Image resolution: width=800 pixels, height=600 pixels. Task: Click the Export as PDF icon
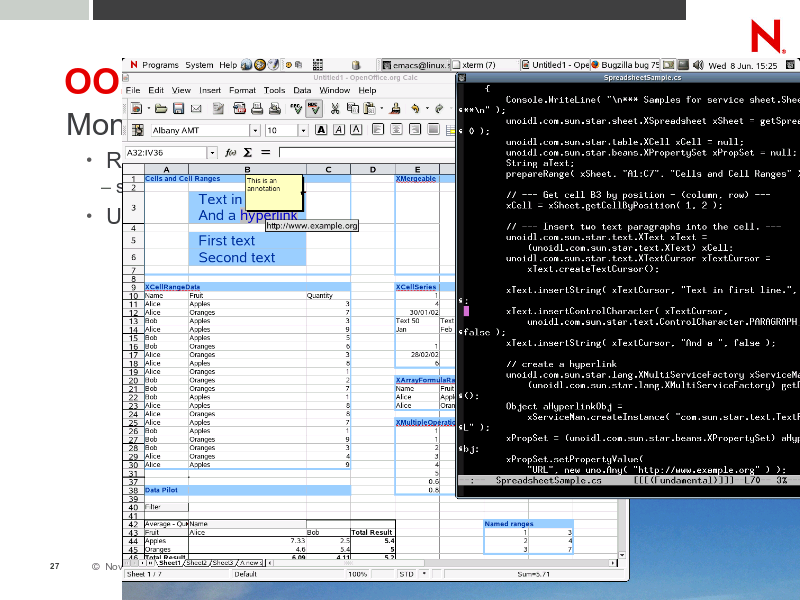point(239,108)
